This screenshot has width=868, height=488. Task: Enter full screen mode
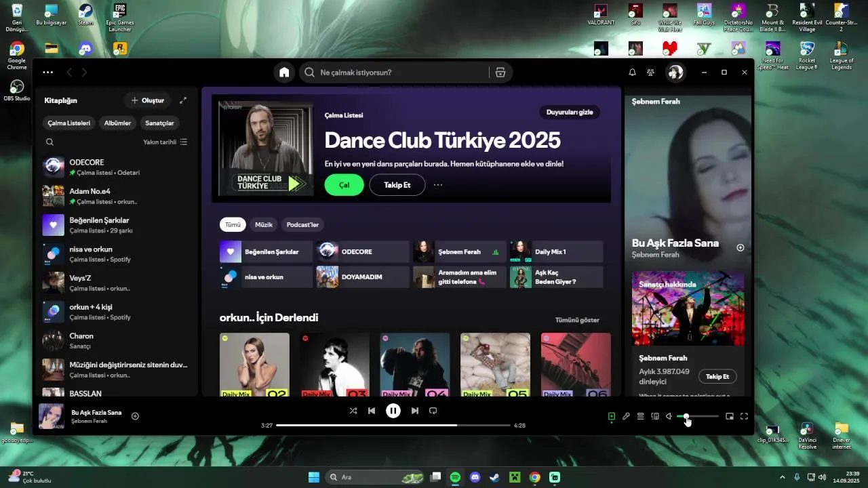(x=744, y=416)
